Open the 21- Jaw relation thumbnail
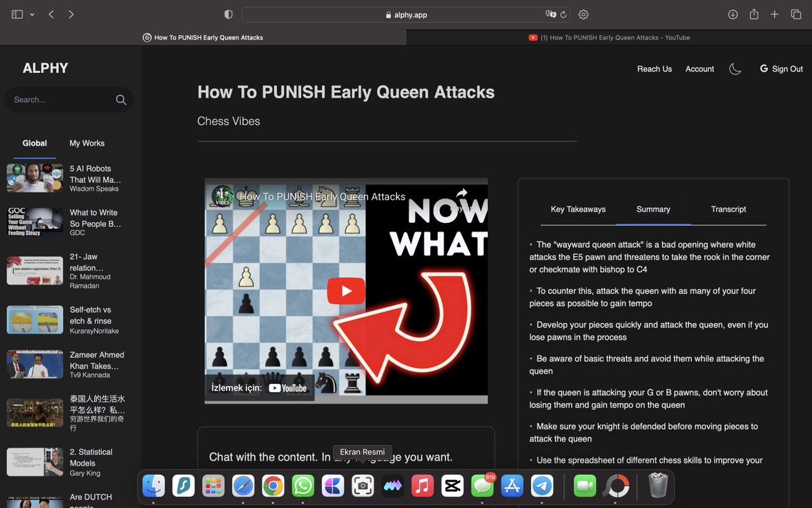Image resolution: width=812 pixels, height=508 pixels. coord(35,271)
